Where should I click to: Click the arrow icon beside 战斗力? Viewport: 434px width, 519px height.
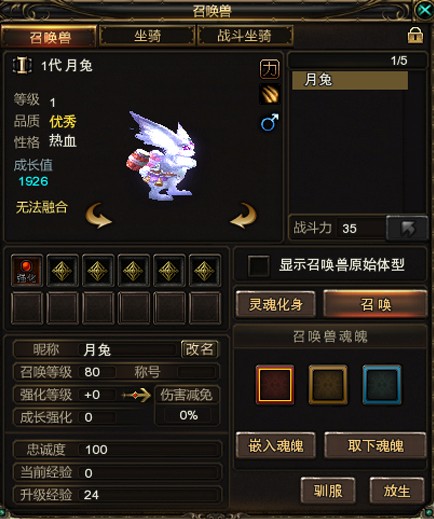click(x=407, y=228)
